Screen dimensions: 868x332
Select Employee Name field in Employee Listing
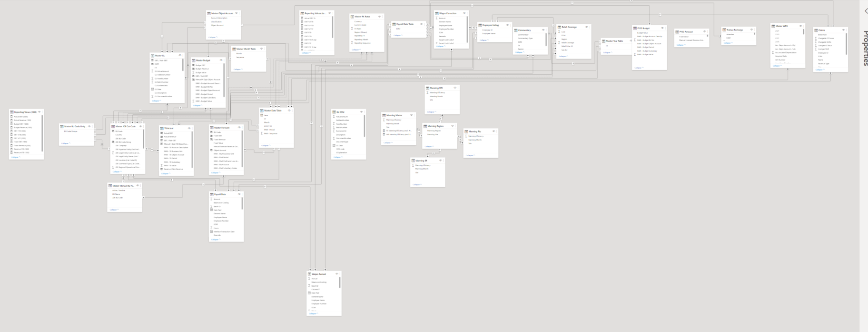point(489,33)
